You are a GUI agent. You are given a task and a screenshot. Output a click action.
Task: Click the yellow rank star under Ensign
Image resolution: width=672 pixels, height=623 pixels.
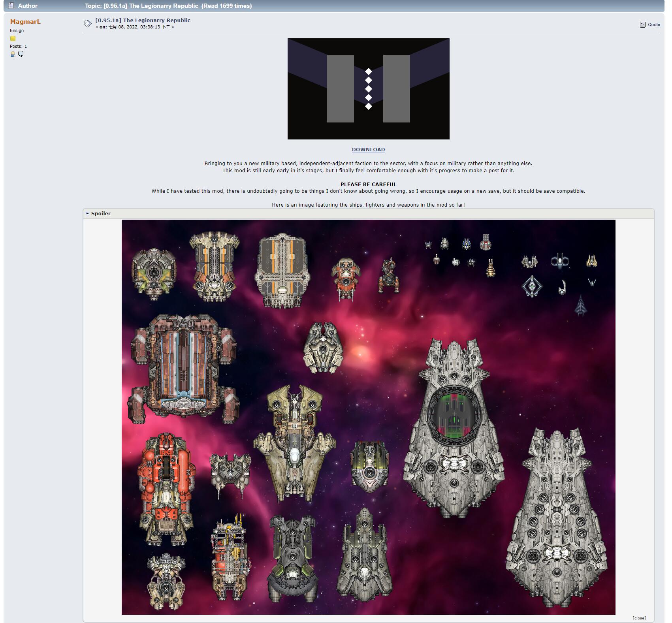pyautogui.click(x=13, y=38)
